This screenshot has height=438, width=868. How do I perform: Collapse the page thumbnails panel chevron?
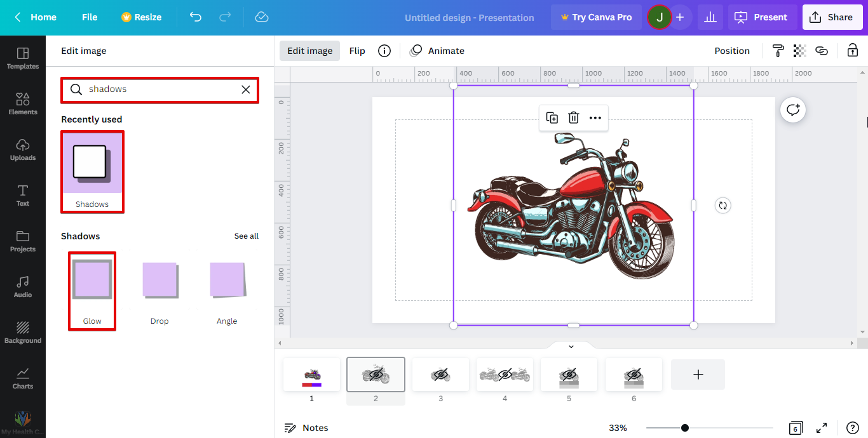[x=571, y=346]
